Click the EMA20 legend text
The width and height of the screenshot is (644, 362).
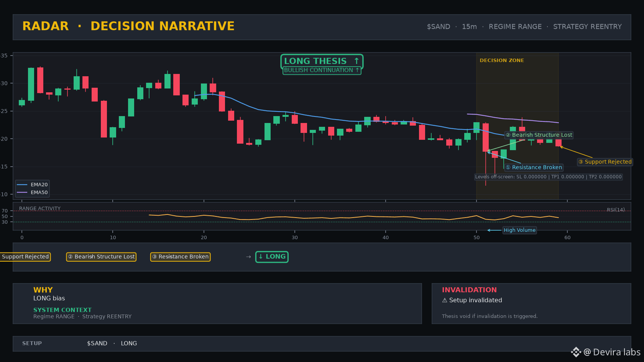(39, 185)
